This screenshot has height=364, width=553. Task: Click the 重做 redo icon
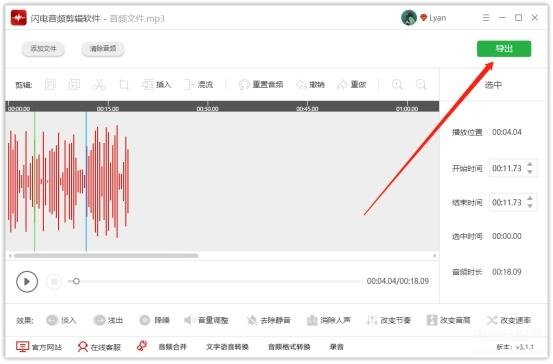click(342, 85)
